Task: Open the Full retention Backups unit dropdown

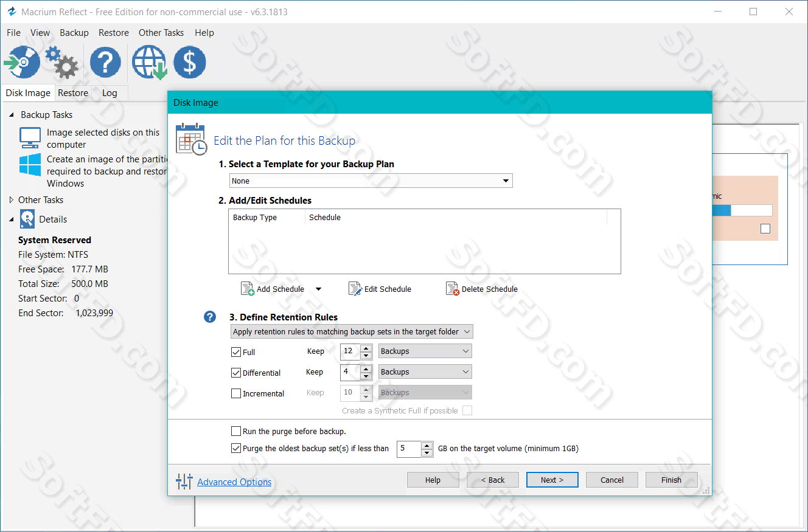Action: click(425, 351)
